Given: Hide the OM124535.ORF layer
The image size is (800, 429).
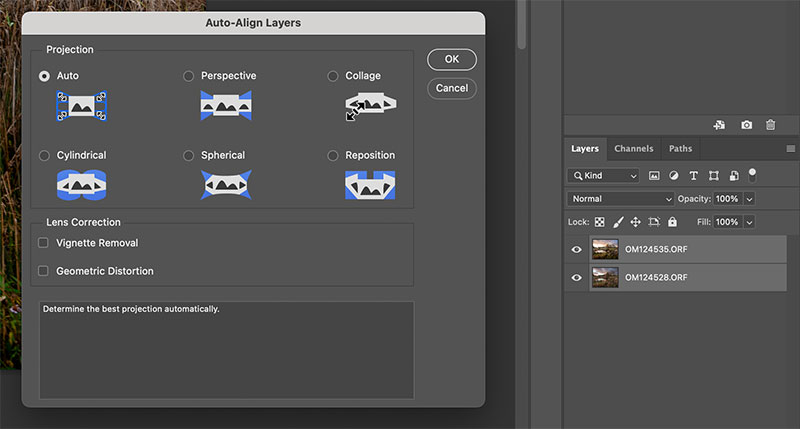Looking at the screenshot, I should pos(577,249).
